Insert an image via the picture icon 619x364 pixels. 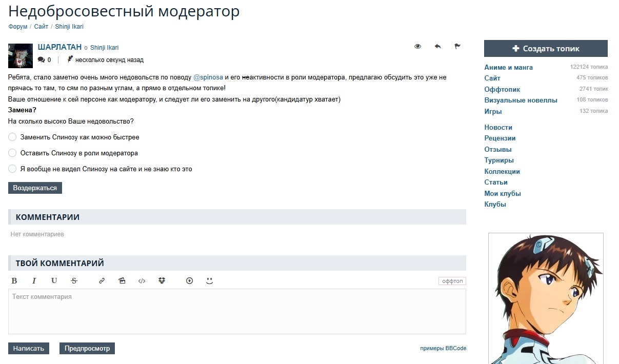(122, 281)
